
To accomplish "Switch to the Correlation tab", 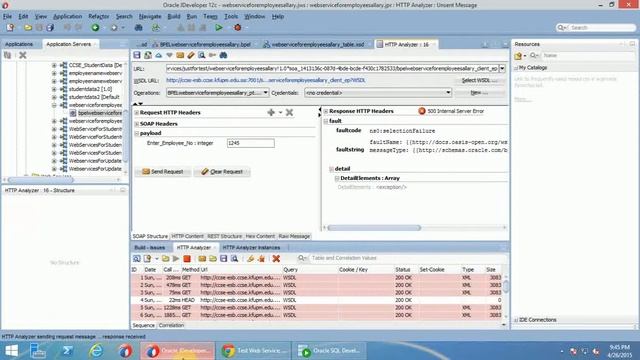I will 171,325.
